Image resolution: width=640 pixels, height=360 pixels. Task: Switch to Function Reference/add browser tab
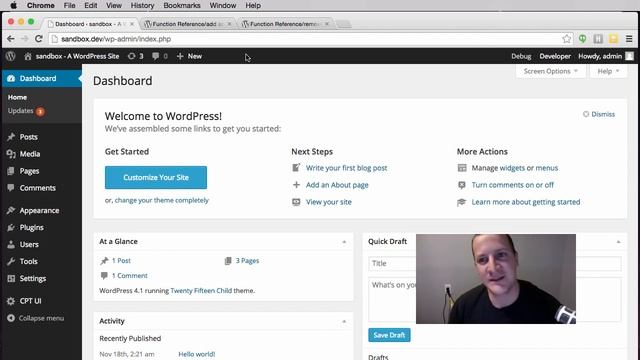[x=188, y=24]
